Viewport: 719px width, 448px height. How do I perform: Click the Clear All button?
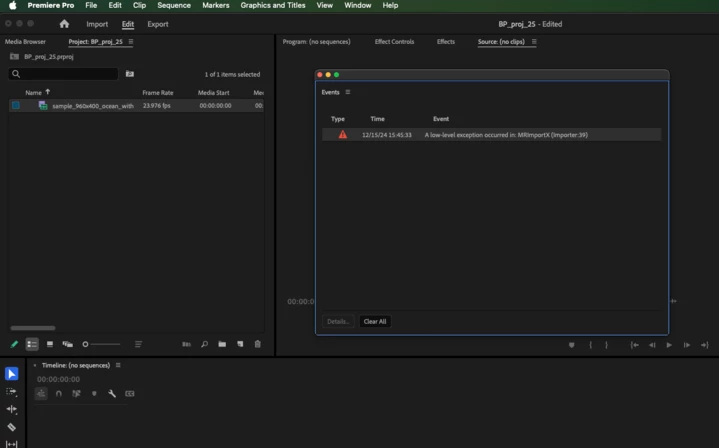click(375, 321)
